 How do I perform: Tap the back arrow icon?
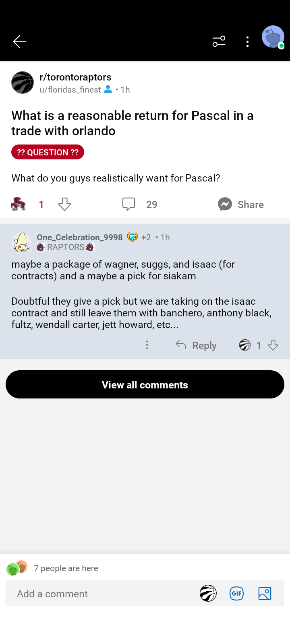point(19,41)
